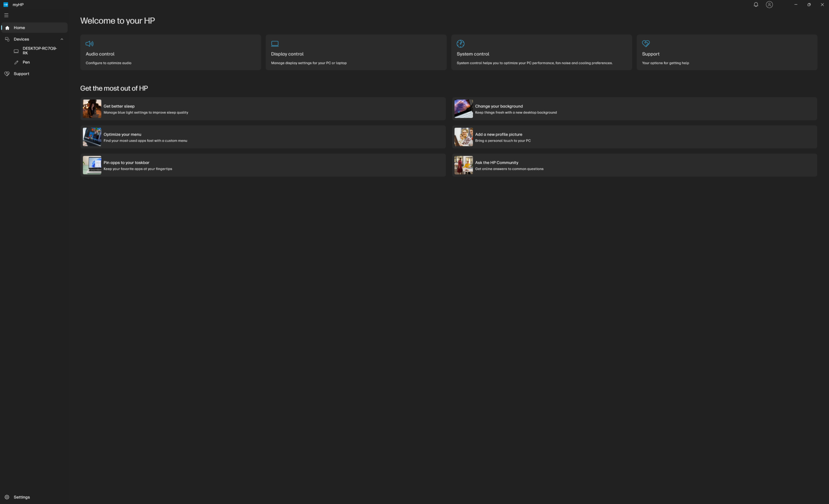Click the Audio control speaker icon
Screen dimensions: 829x504
[x=89, y=44]
